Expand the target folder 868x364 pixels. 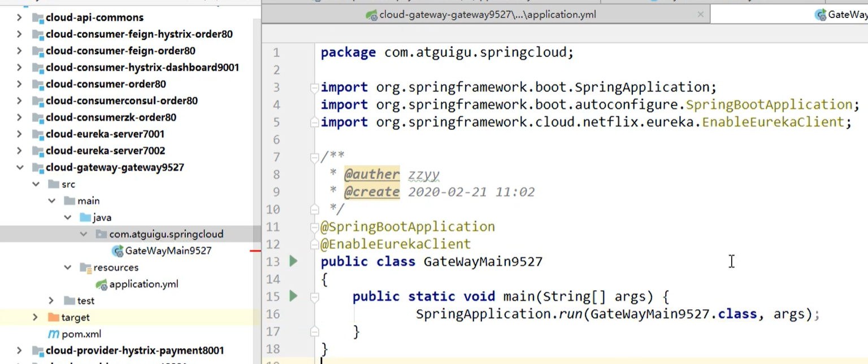pyautogui.click(x=36, y=317)
